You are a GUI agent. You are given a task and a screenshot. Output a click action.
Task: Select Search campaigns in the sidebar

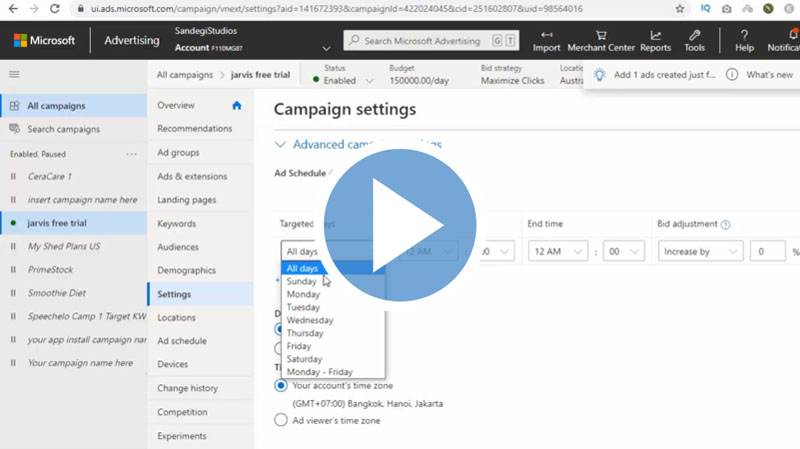(64, 129)
